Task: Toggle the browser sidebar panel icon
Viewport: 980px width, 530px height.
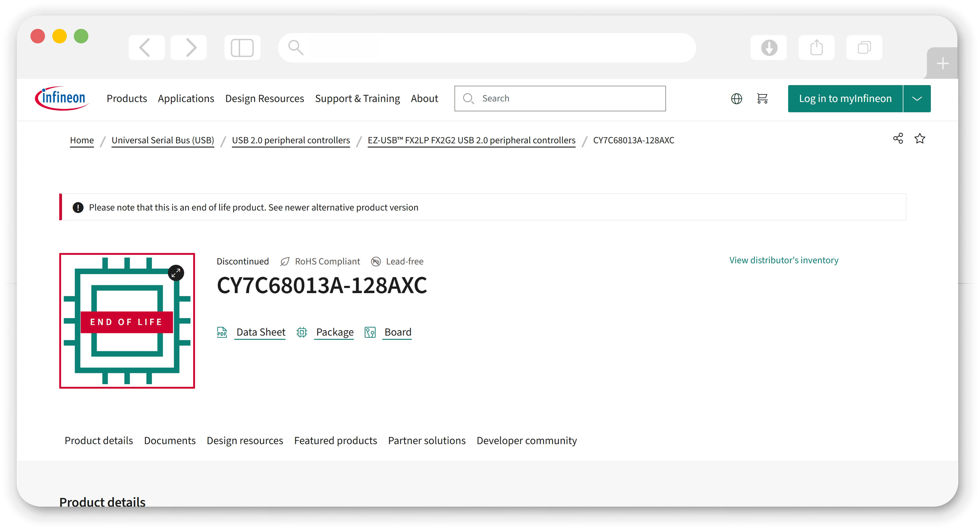Action: (242, 48)
